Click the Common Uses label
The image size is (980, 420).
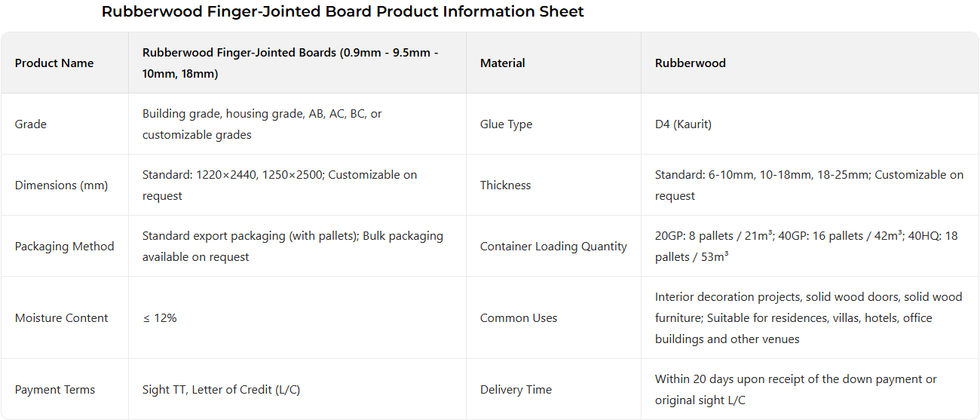519,318
